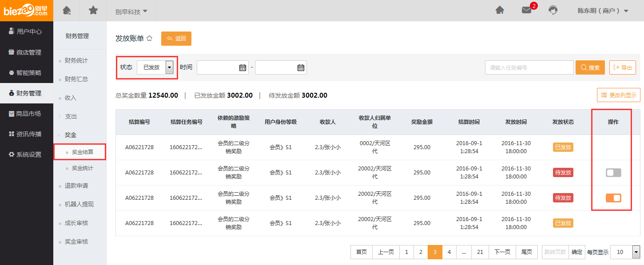Click the 发放状态 column header
The height and width of the screenshot is (265, 644).
click(x=563, y=122)
